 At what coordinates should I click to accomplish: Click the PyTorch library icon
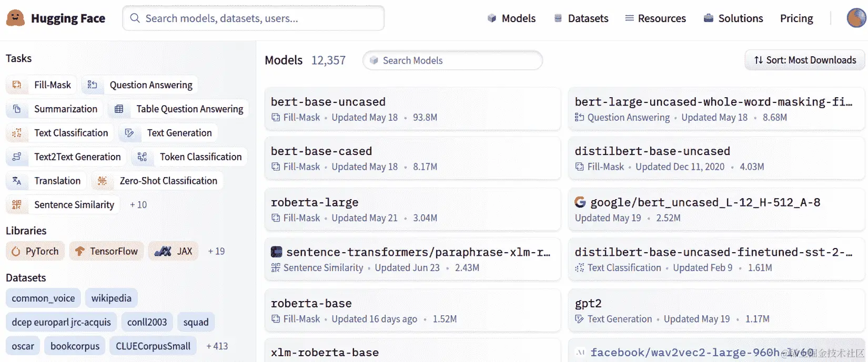pyautogui.click(x=16, y=252)
